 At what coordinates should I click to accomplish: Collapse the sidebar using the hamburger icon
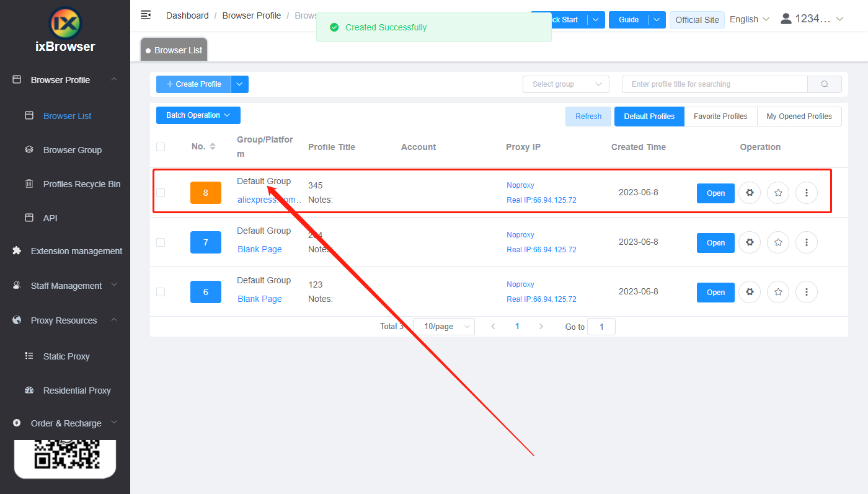coord(146,15)
